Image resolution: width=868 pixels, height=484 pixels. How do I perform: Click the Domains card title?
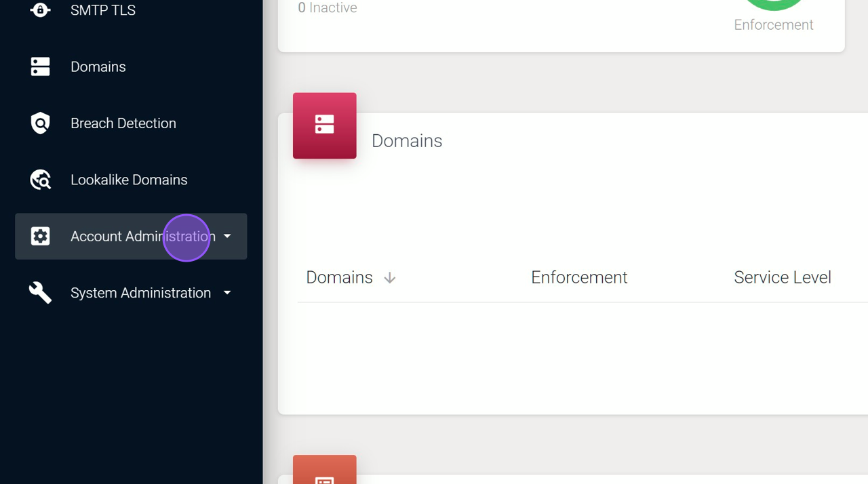407,141
